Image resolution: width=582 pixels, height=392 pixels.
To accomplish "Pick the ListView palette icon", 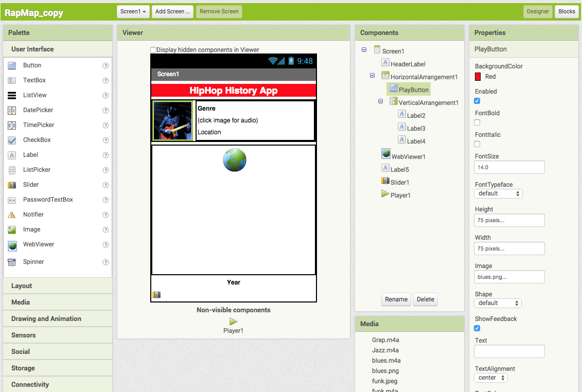I will [12, 95].
